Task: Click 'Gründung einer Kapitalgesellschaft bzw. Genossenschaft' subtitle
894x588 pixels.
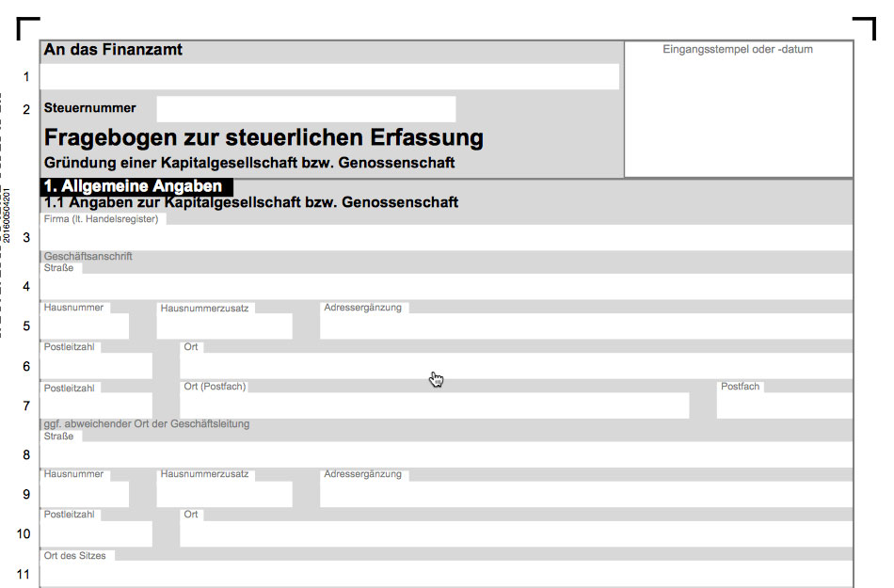Action: click(x=249, y=163)
